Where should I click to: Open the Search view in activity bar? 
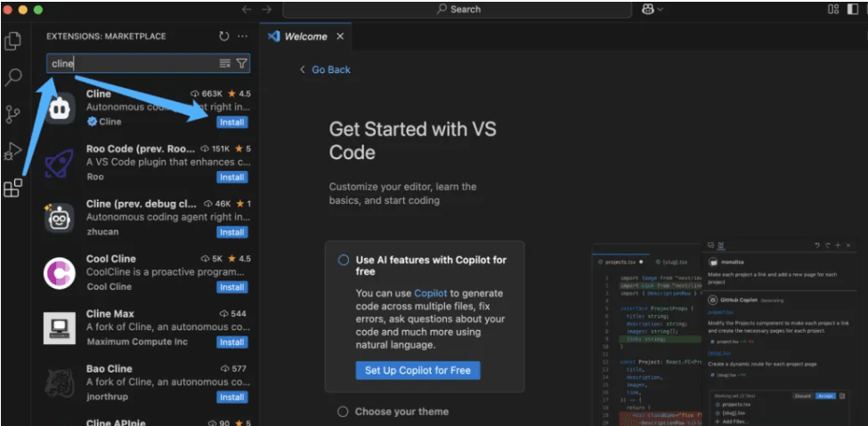click(12, 77)
